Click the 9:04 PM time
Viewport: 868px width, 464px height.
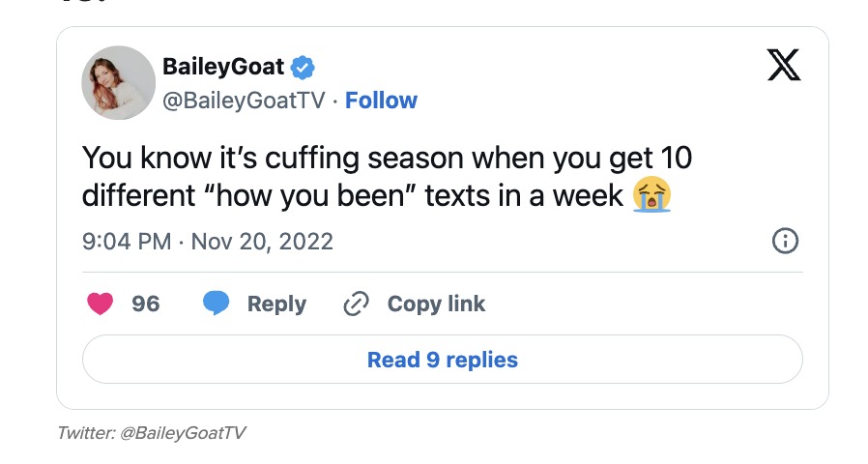(127, 241)
